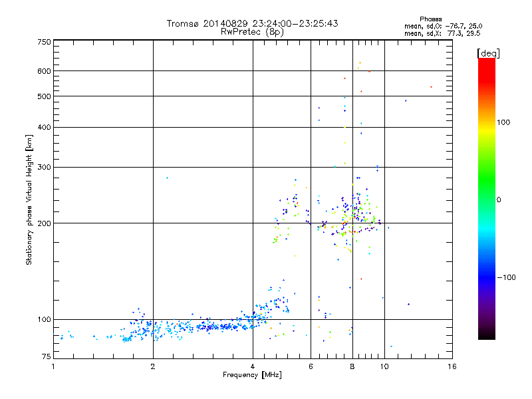Click the '[deg]' colorbar unit label
The width and height of the screenshot is (532, 399).
coord(488,53)
